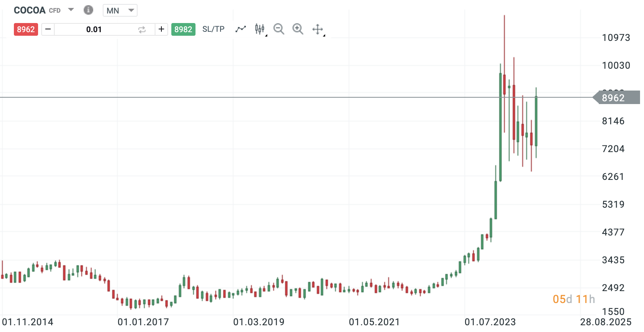Viewport: 644px width, 332px height.
Task: Click the red 8962 sell button
Action: click(26, 29)
